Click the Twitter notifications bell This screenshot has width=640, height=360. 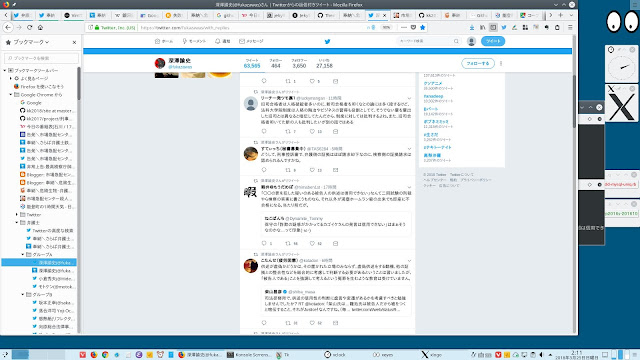(x=223, y=41)
